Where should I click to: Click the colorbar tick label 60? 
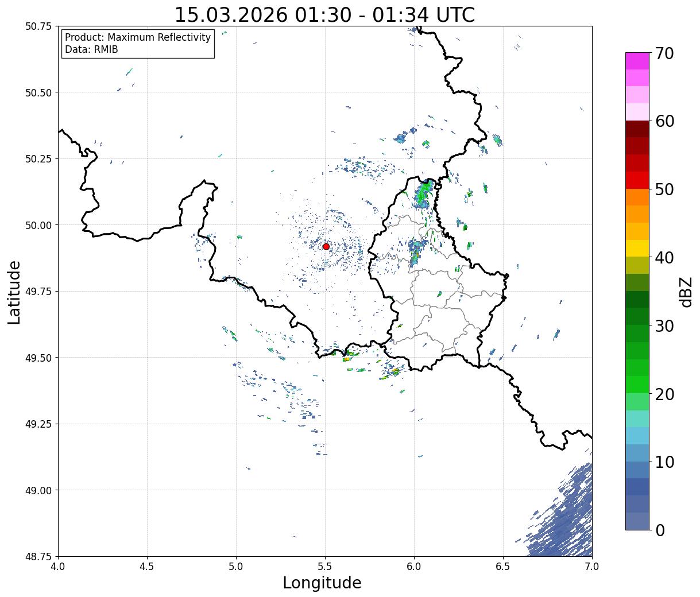click(x=663, y=121)
